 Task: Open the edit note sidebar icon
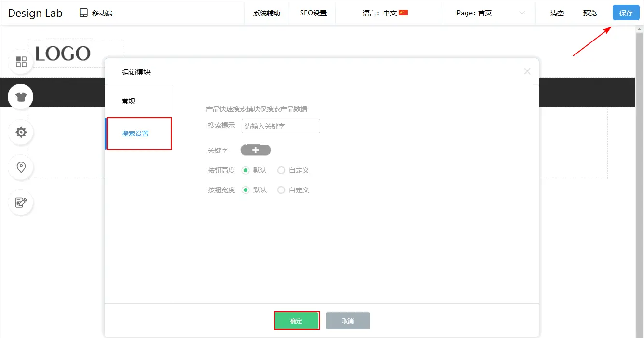[21, 203]
